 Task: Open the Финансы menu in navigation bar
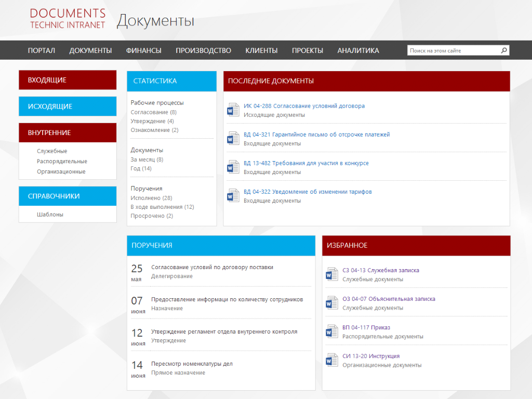tap(143, 50)
